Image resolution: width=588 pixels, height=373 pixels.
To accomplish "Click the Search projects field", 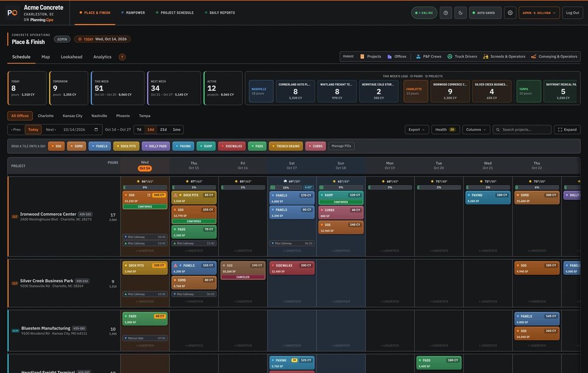I will click(522, 130).
